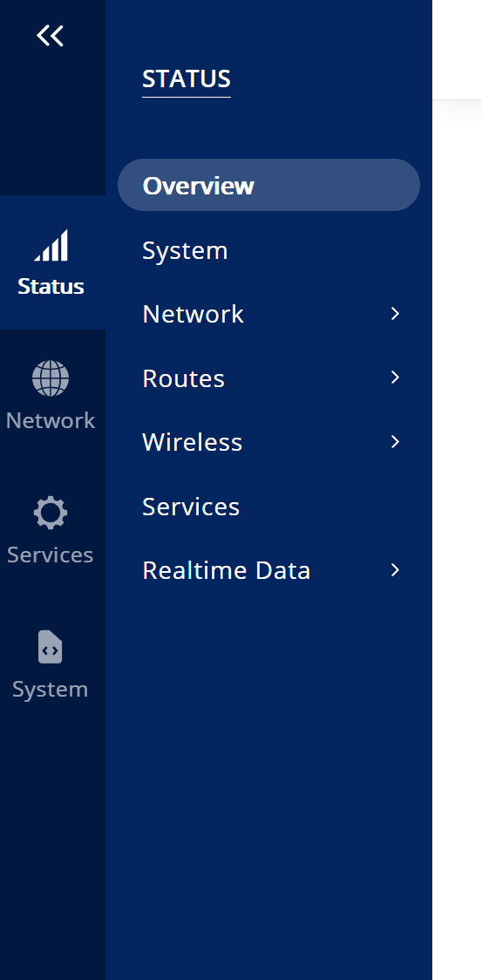
Task: Click the STATUS section heading
Action: 187,78
